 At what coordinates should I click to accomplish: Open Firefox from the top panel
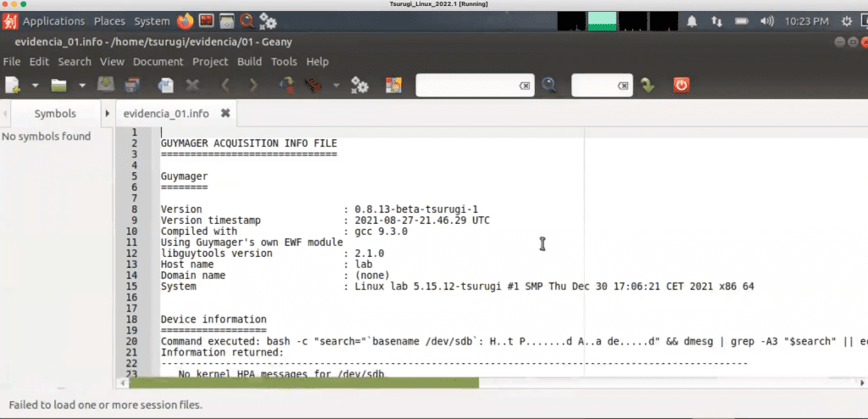coord(186,21)
